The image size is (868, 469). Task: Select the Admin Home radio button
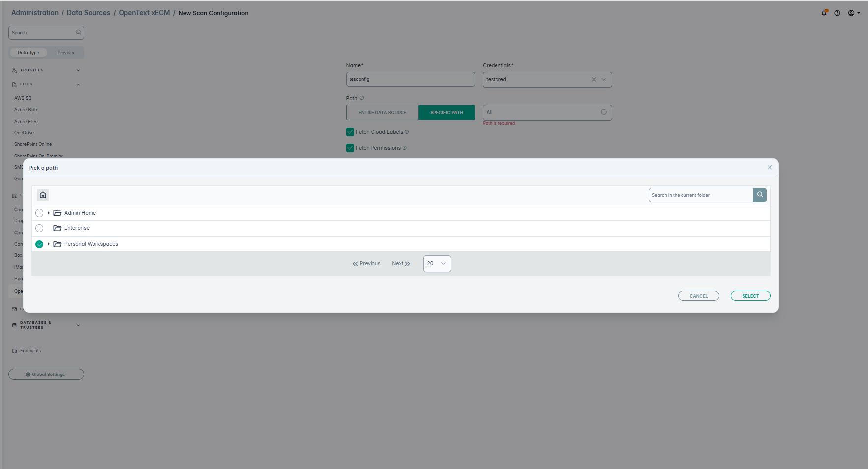click(x=39, y=213)
